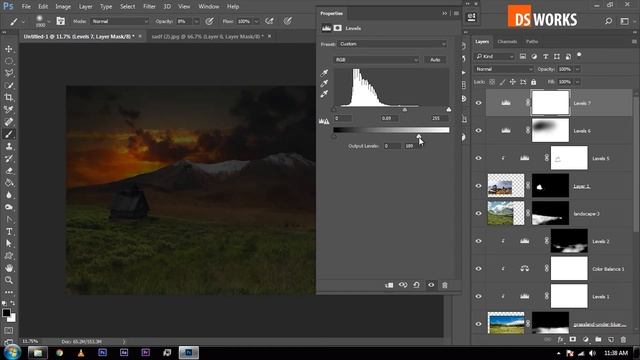View previous state of adjustment
The height and width of the screenshot is (360, 640).
pos(403,285)
